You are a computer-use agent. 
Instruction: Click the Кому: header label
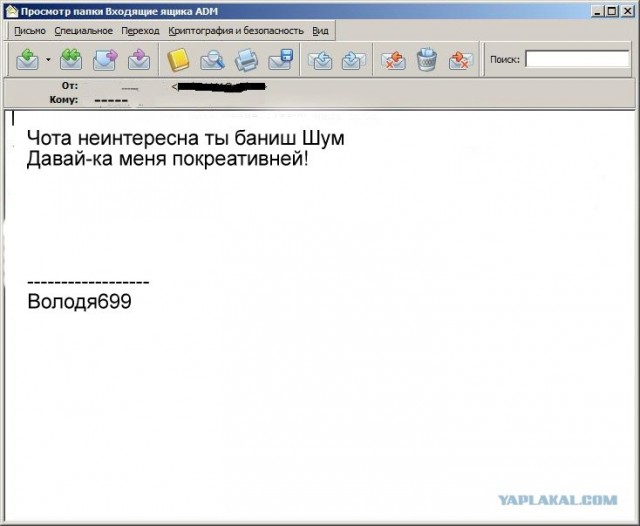coord(64,100)
